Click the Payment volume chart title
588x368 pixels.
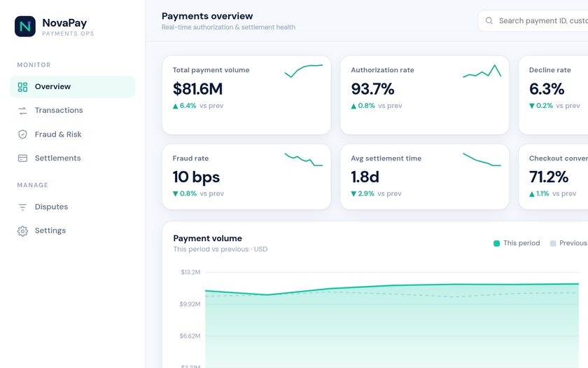[x=207, y=238]
